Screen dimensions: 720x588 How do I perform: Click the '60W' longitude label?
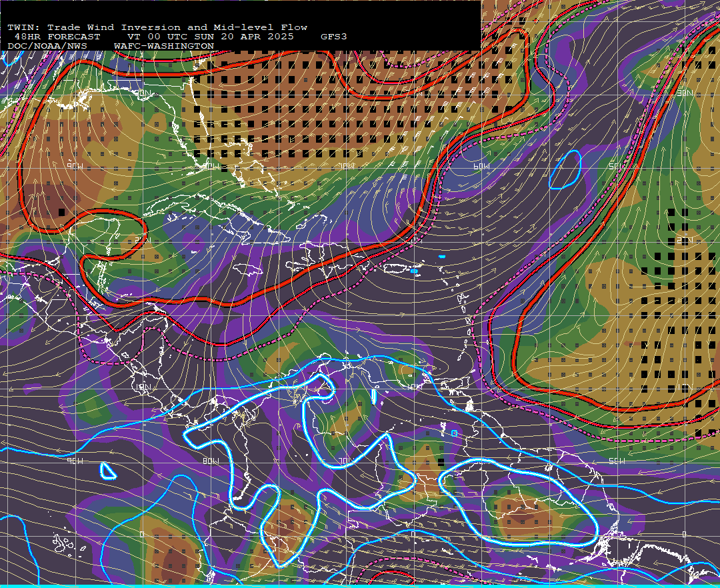pos(481,166)
